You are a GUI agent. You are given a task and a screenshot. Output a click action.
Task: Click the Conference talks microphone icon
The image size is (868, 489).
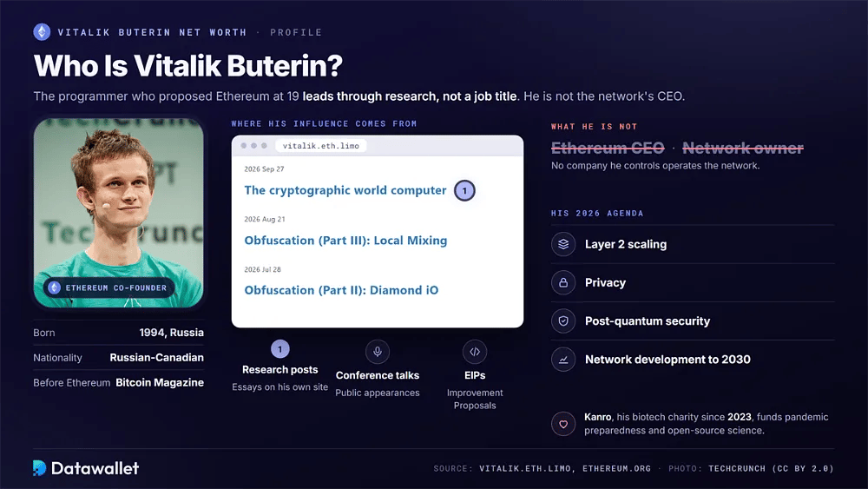point(378,352)
